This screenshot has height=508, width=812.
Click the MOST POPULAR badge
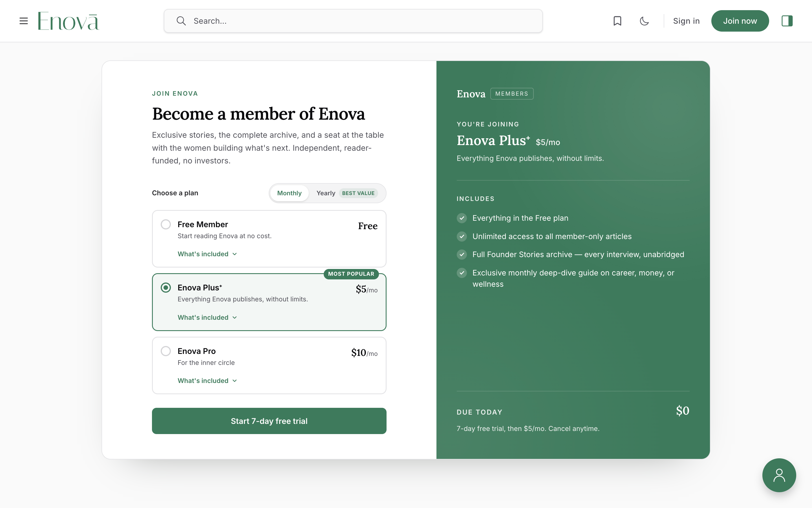click(351, 274)
